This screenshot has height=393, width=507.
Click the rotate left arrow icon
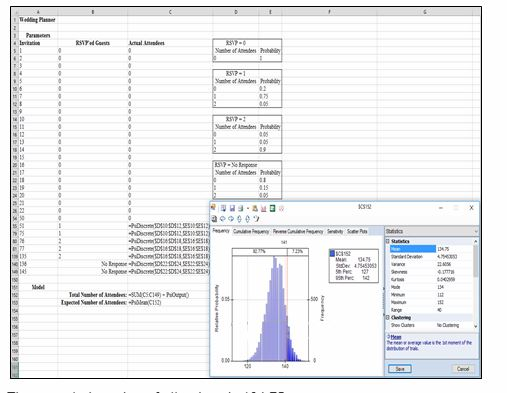[223, 219]
